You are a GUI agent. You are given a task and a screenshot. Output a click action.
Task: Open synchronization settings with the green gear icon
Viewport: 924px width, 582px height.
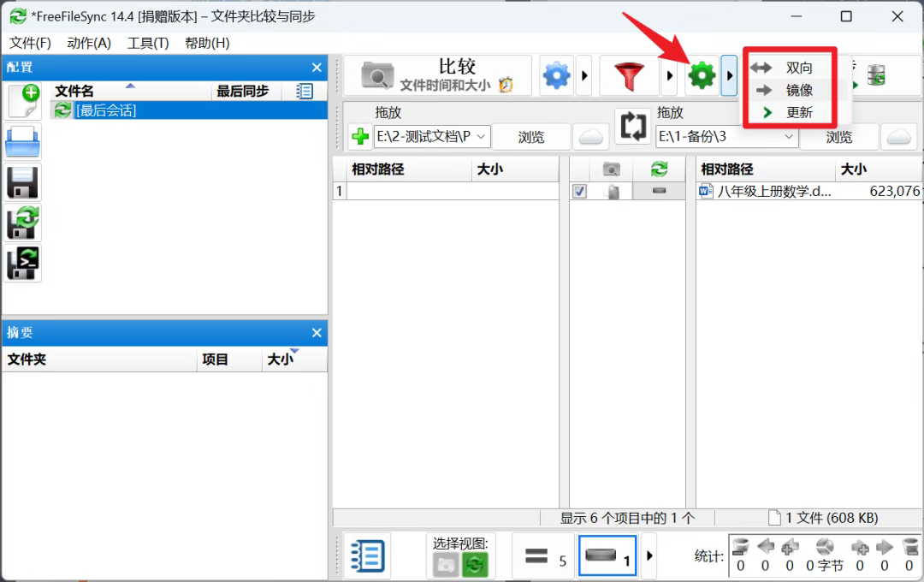[702, 75]
